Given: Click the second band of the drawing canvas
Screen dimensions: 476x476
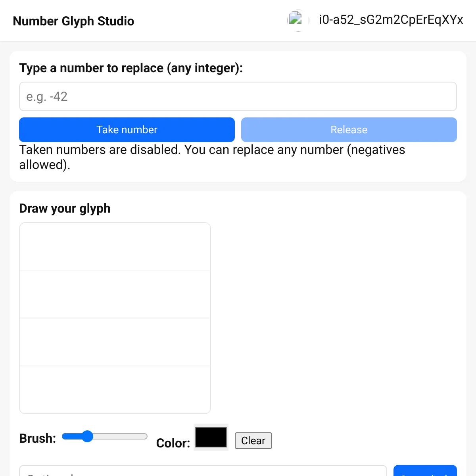Looking at the screenshot, I should coord(115,295).
